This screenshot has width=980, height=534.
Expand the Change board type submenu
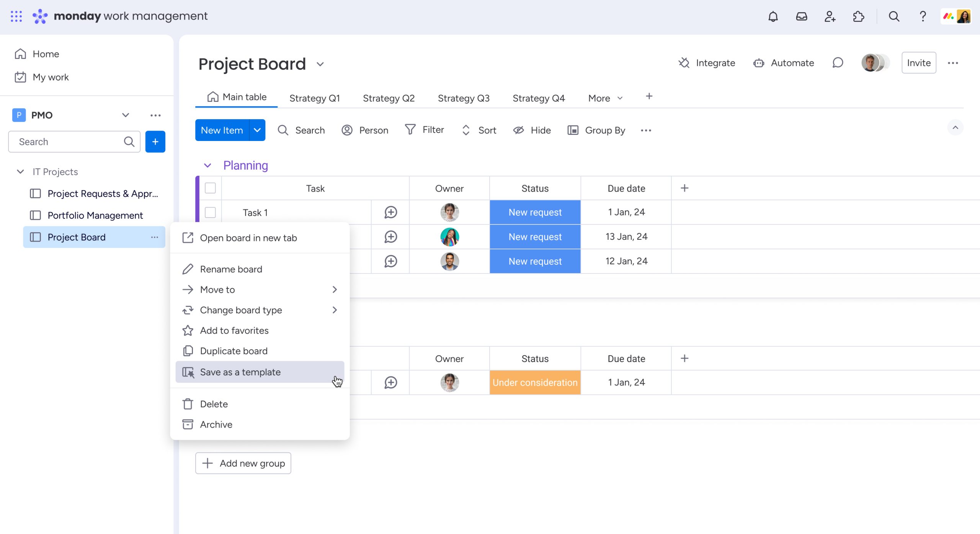pos(260,310)
